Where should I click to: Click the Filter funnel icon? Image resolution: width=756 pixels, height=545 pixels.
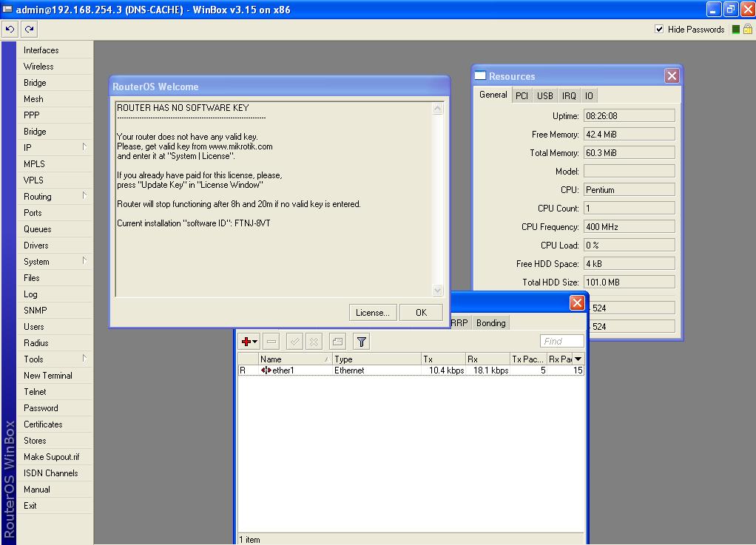361,342
